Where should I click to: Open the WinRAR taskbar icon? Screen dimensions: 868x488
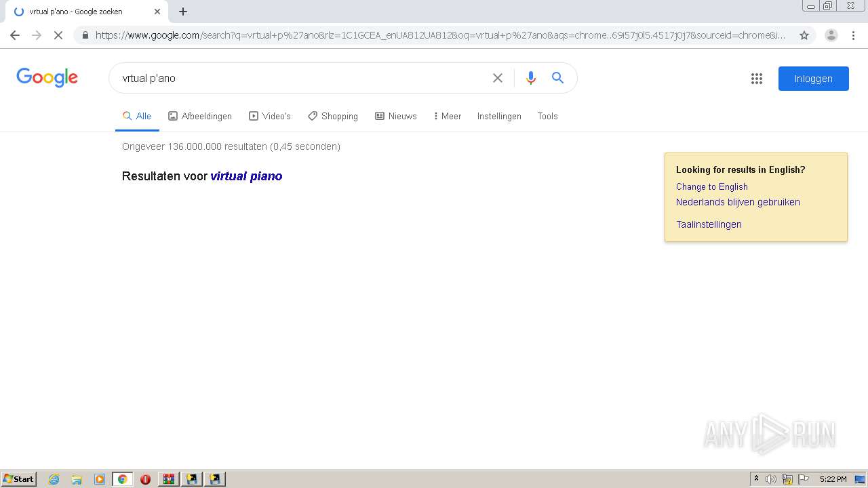click(169, 479)
